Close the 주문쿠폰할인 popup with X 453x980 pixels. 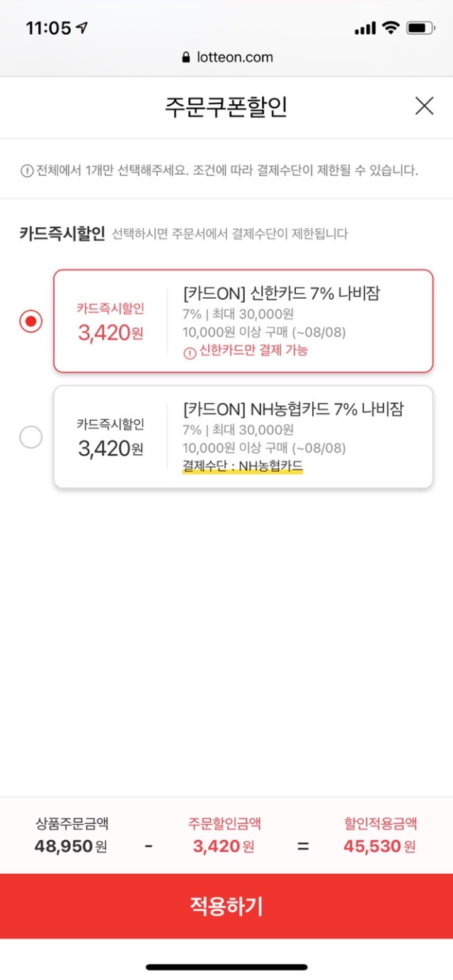[424, 106]
